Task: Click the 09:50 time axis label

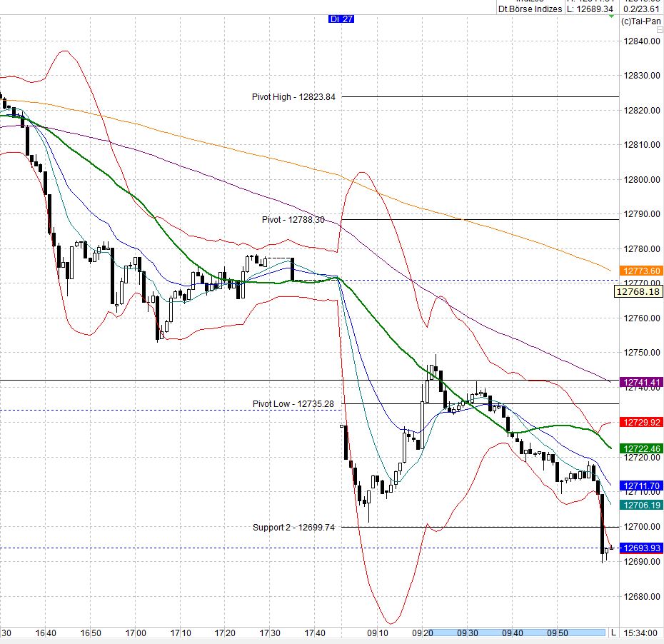Action: pos(558,633)
